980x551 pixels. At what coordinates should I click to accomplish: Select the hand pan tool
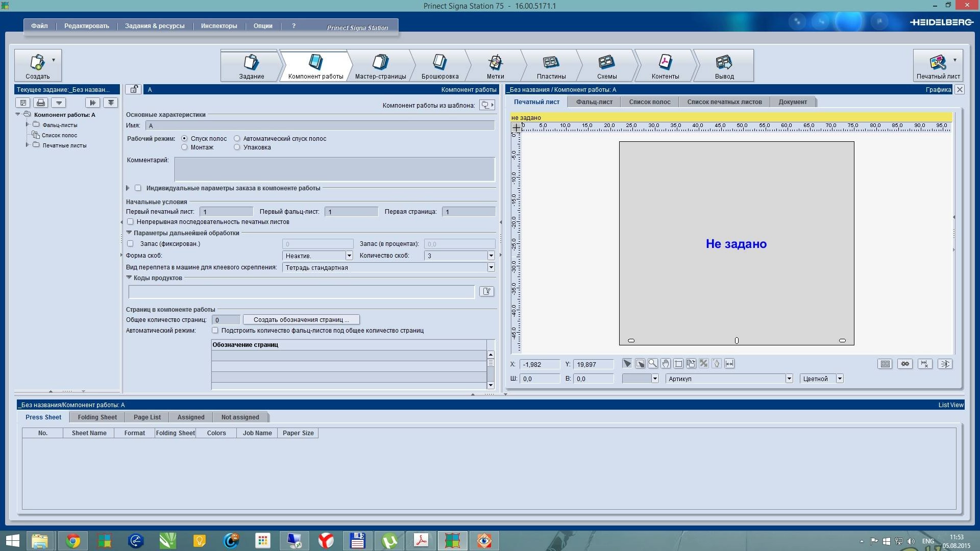pos(665,363)
